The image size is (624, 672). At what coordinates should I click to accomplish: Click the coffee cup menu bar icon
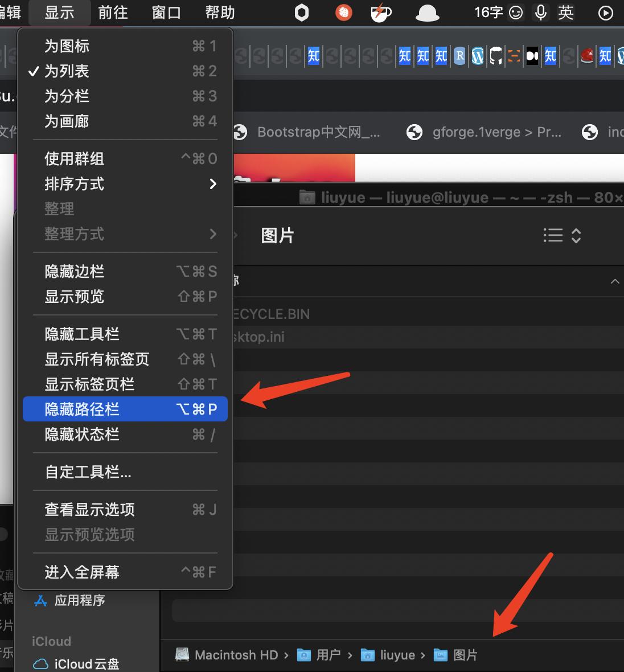tap(380, 13)
